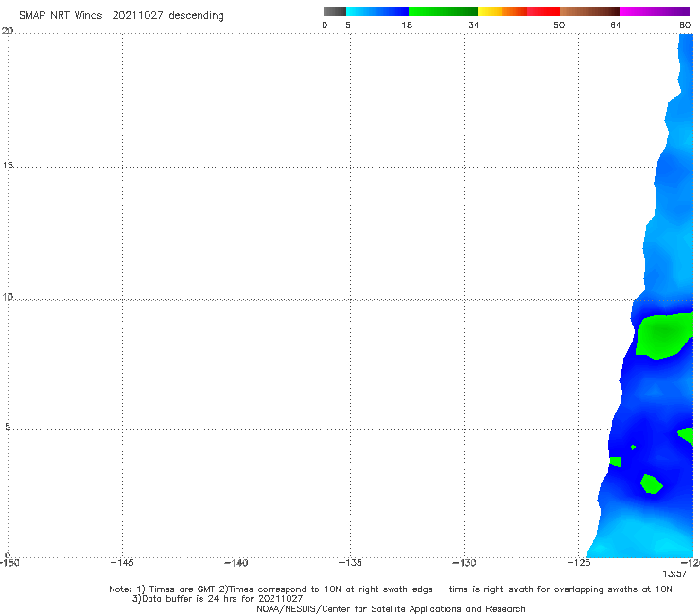Click the longitude label '-140'
Image resolution: width=700 pixels, height=615 pixels.
click(x=236, y=563)
